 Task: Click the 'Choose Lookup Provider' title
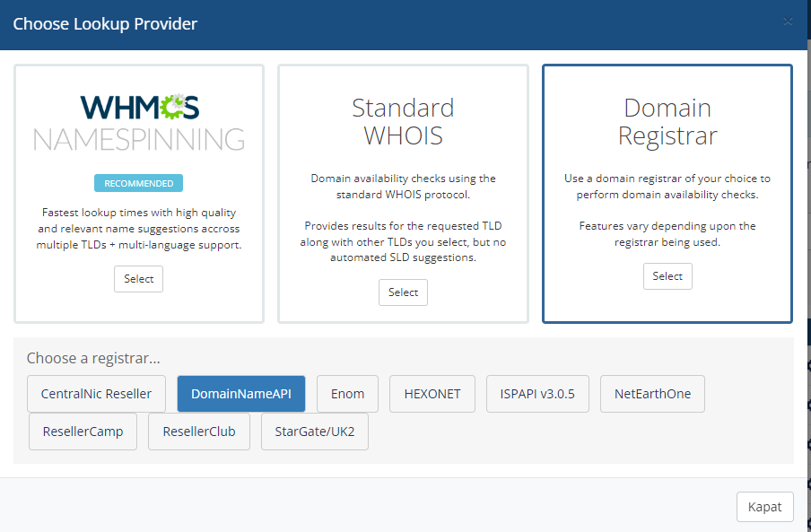(x=105, y=24)
